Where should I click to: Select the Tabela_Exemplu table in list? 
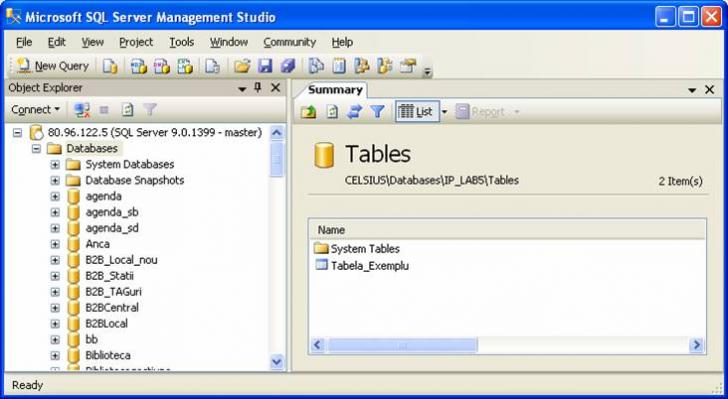pyautogui.click(x=370, y=266)
